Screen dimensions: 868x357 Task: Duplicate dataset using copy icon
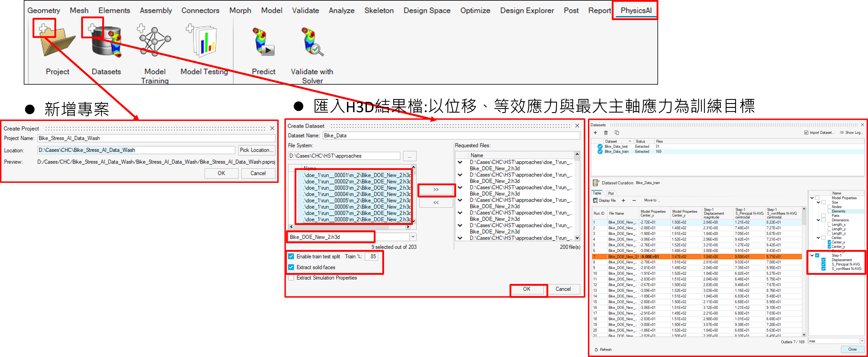(x=617, y=133)
